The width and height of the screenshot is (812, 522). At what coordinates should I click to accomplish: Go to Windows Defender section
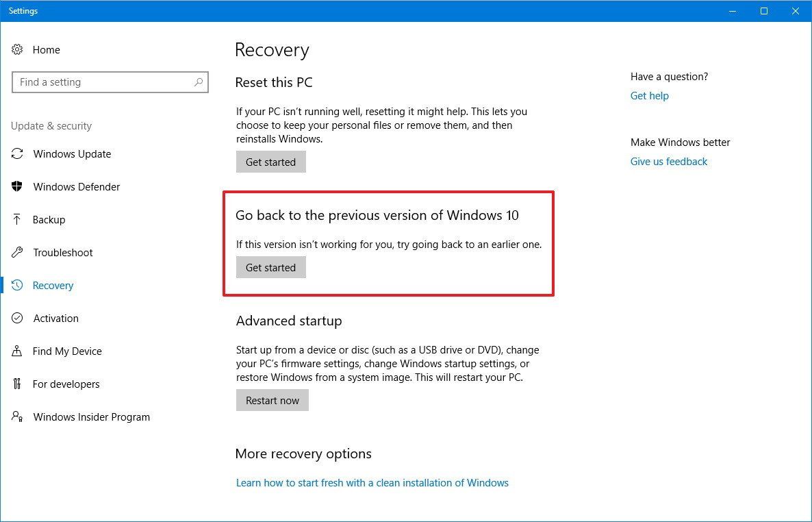click(x=77, y=186)
